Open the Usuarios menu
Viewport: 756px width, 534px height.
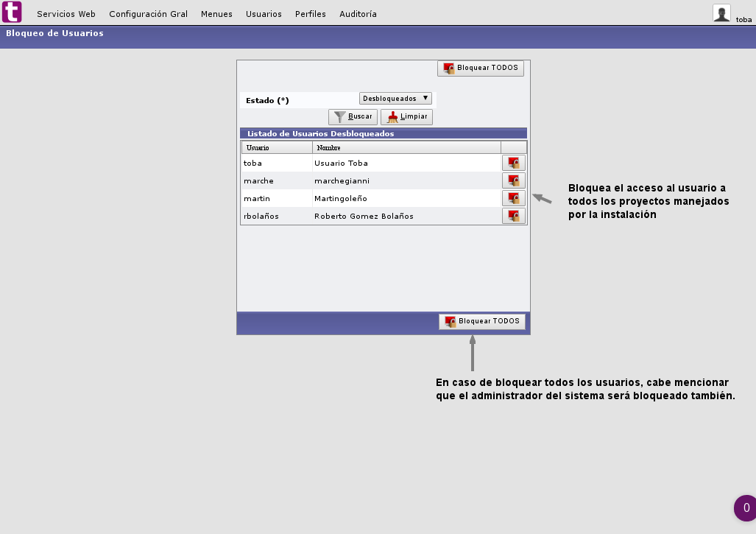(263, 13)
